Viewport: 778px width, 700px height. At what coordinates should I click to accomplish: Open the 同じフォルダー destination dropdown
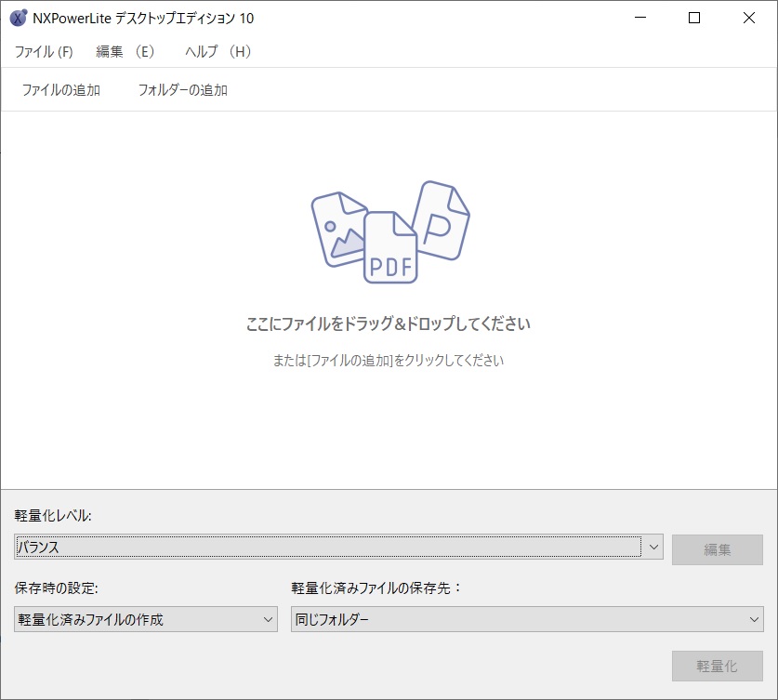(527, 619)
